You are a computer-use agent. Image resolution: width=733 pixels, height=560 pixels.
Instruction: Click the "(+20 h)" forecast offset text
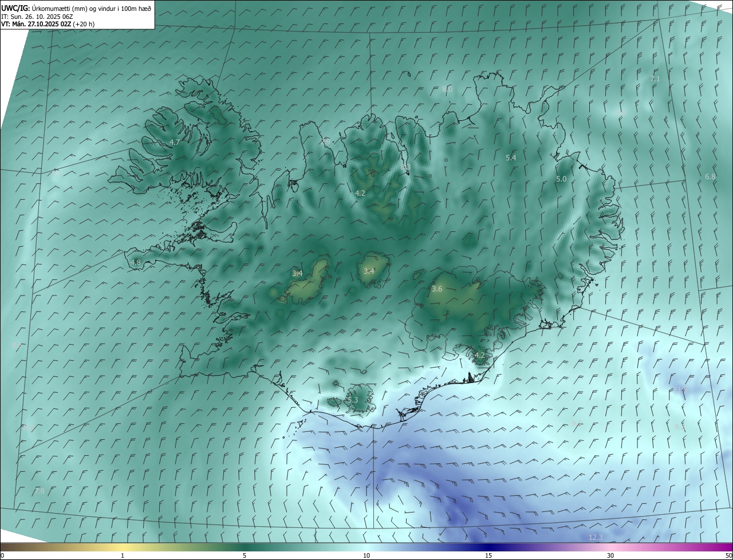(84, 24)
